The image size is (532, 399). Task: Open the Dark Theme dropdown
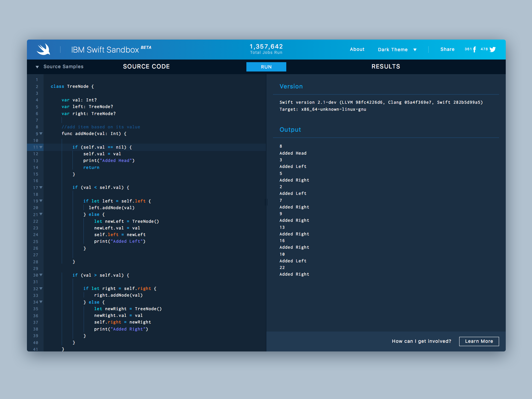pos(397,50)
